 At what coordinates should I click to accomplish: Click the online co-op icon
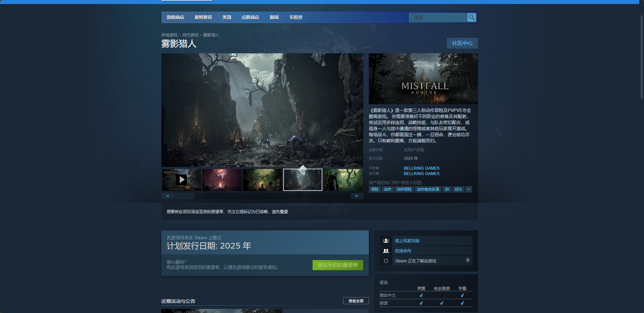tap(386, 251)
